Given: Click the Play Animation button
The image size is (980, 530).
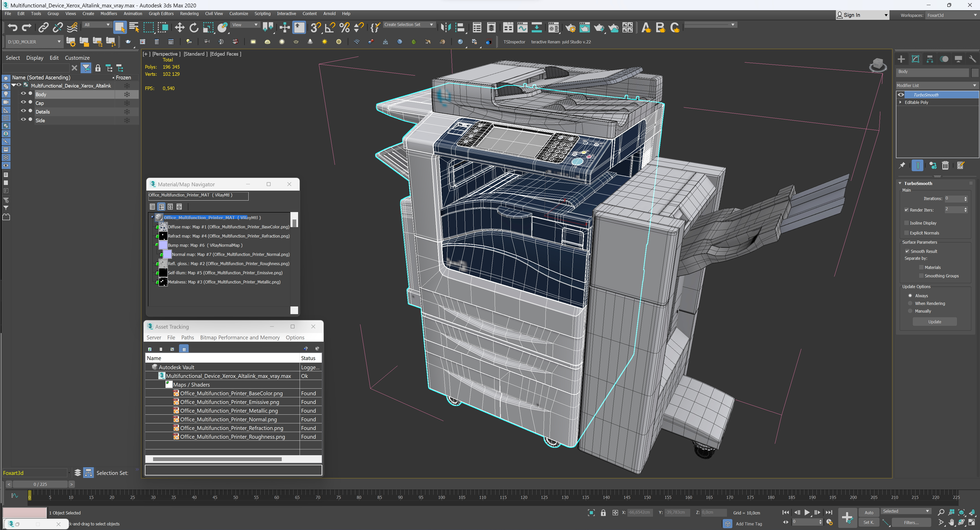Looking at the screenshot, I should click(807, 512).
